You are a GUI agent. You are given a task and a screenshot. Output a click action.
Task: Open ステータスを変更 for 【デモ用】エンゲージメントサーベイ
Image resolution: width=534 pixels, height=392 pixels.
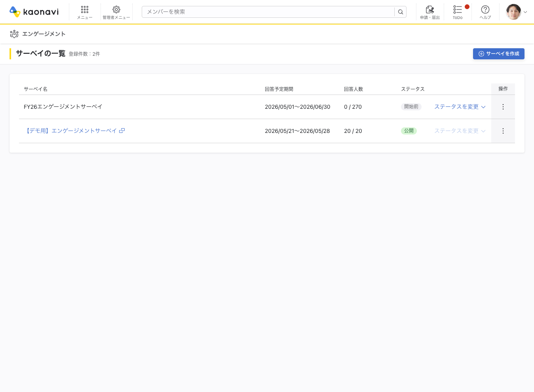coord(460,131)
